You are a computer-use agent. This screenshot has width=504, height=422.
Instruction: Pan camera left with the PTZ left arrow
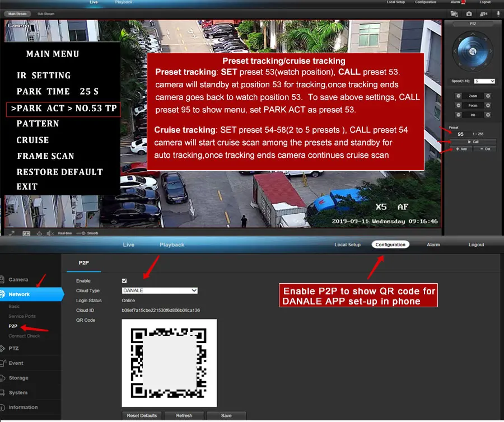tap(455, 51)
